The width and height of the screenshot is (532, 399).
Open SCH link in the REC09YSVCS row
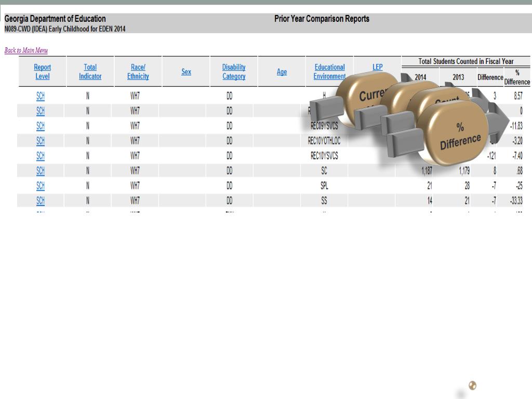[x=41, y=126]
